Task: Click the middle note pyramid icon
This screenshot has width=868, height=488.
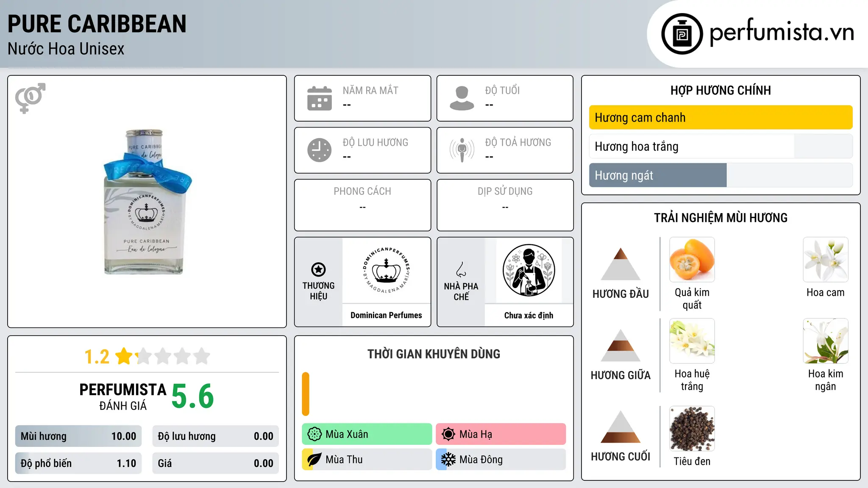Action: click(x=620, y=345)
